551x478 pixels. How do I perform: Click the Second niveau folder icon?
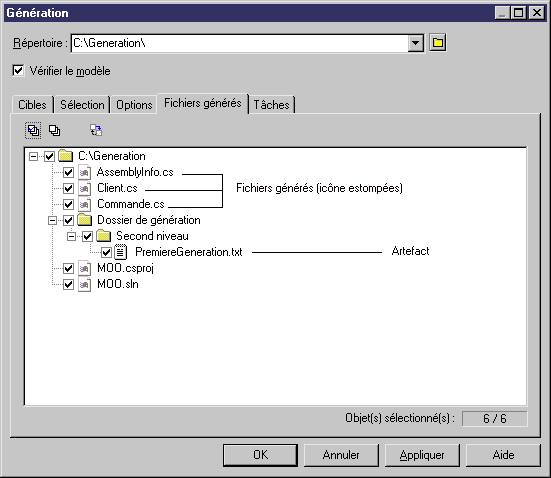[103, 236]
